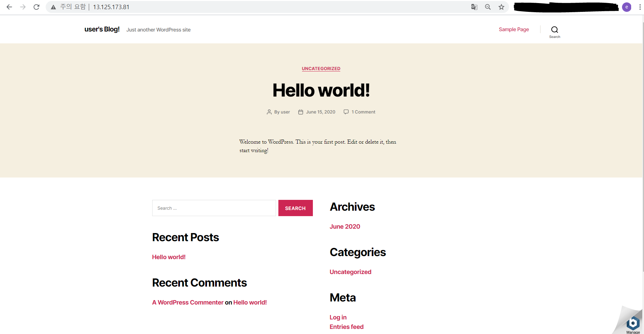The image size is (644, 334).
Task: Open the June 2020 archive link
Action: (x=345, y=227)
